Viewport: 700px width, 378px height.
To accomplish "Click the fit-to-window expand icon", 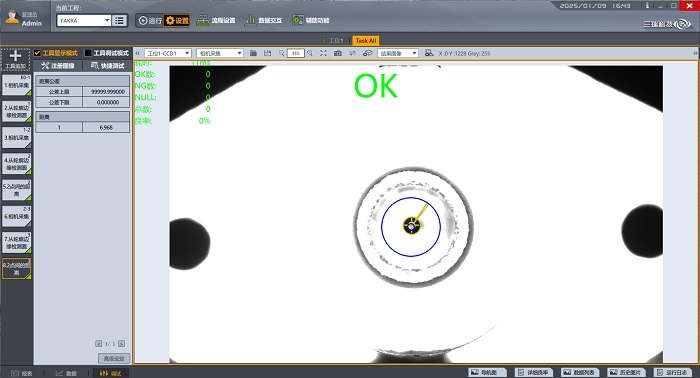I will coord(323,53).
